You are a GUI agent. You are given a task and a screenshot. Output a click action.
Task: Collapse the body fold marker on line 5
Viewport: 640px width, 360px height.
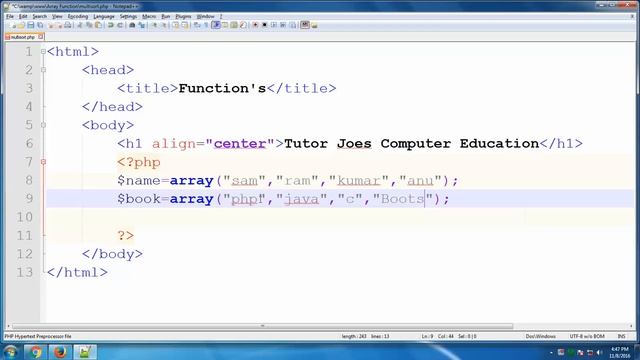(43, 125)
